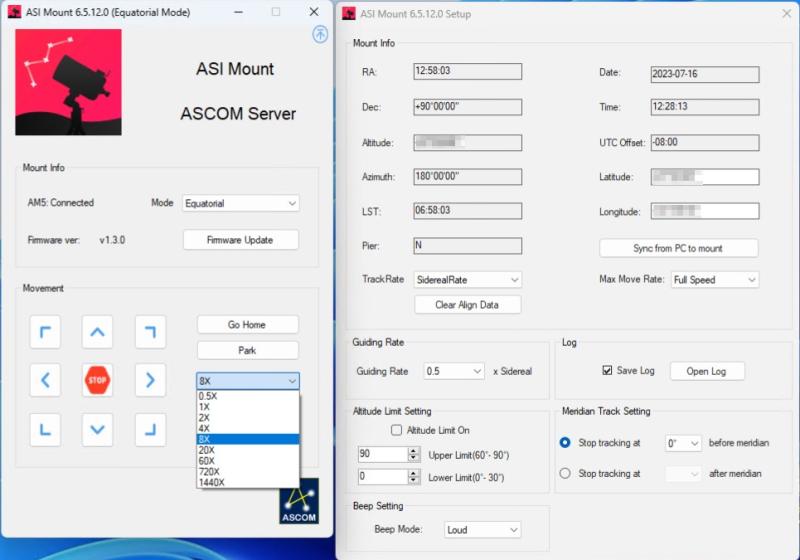Screen dimensions: 800x560
Task: Move mount diagonally down-left
Action: tap(45, 429)
